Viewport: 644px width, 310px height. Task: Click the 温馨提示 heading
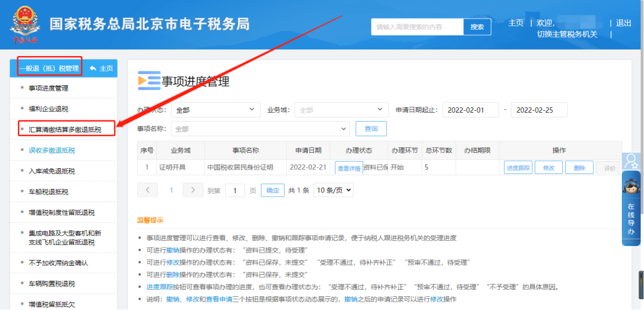[150, 220]
